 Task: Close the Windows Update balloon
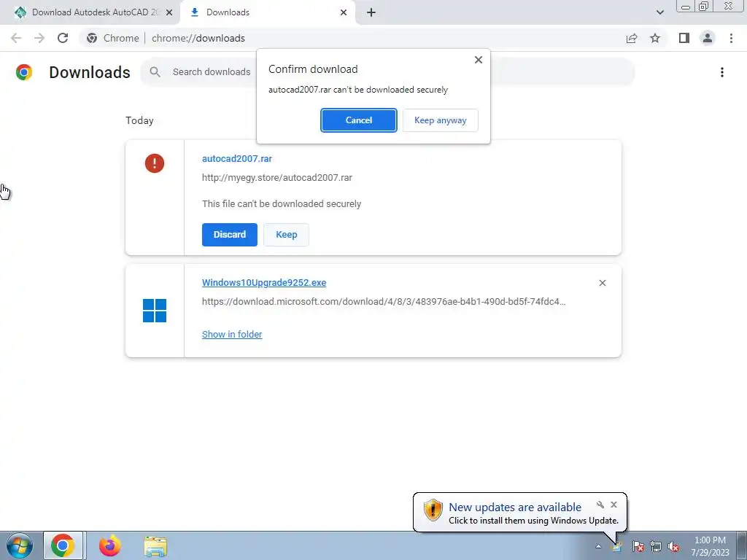tap(614, 505)
